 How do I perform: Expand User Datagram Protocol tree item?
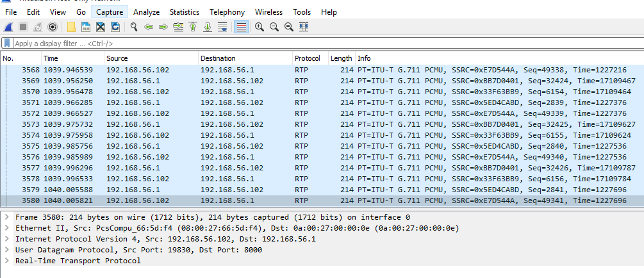click(7, 250)
